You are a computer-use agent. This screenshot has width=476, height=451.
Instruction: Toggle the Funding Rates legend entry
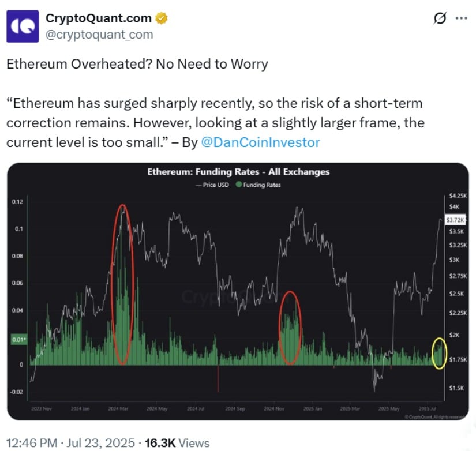tap(258, 185)
